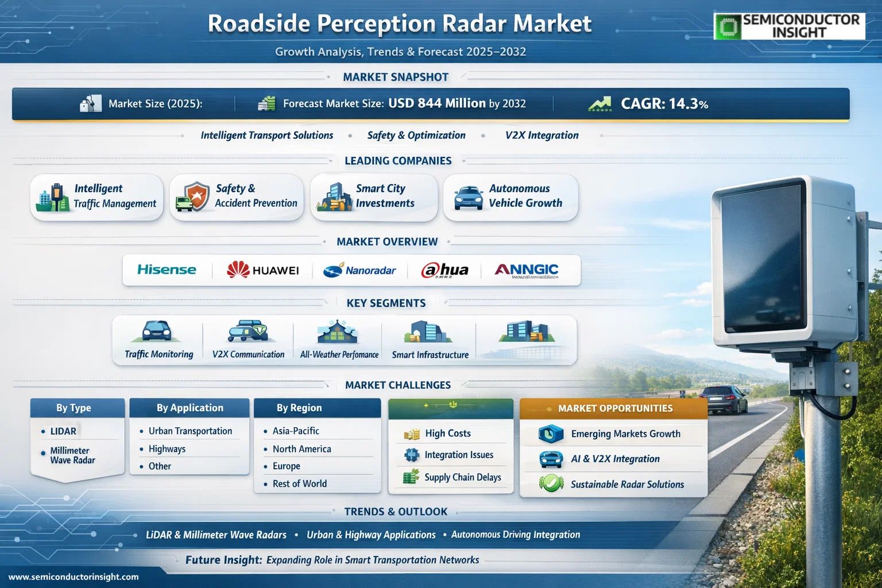The height and width of the screenshot is (588, 882).
Task: Click the All-Weather Performance icon
Action: click(x=338, y=332)
